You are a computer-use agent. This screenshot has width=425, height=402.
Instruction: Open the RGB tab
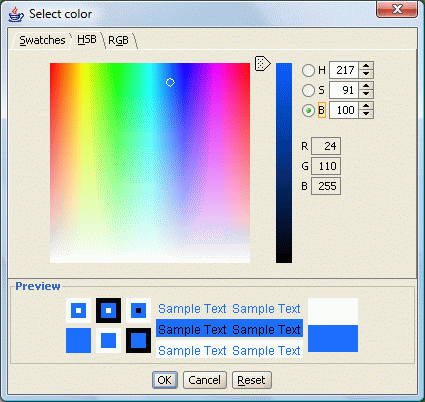click(118, 41)
